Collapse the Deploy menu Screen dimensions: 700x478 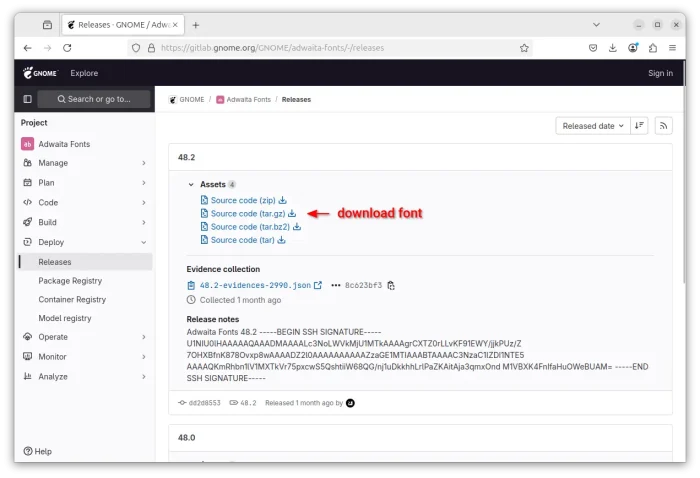click(85, 242)
